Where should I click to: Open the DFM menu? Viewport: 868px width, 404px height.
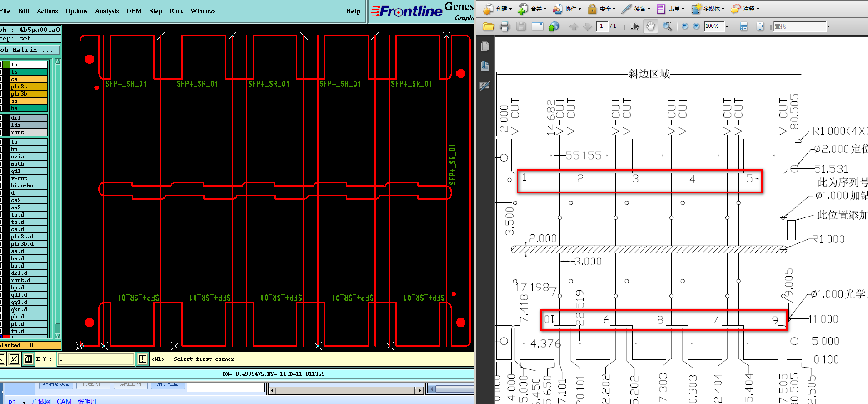pos(134,11)
